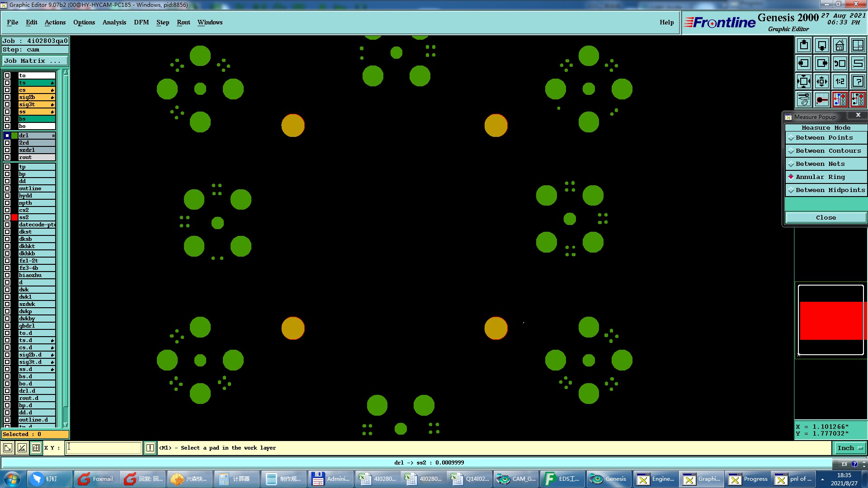Screen dimensions: 868x488
Task: Toggle the checkbox for the outline layer
Action: point(7,188)
